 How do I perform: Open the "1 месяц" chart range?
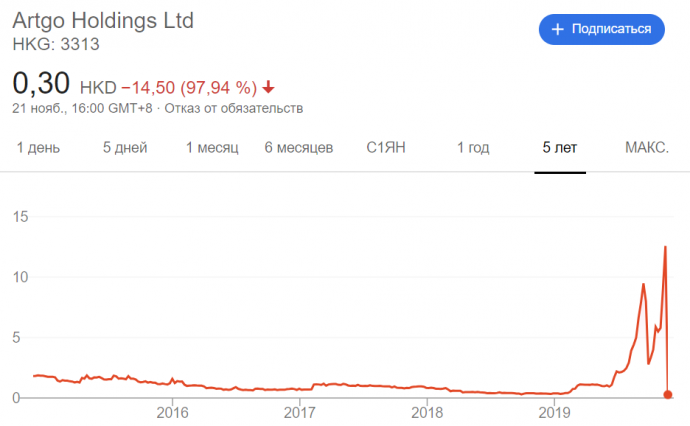click(x=212, y=148)
